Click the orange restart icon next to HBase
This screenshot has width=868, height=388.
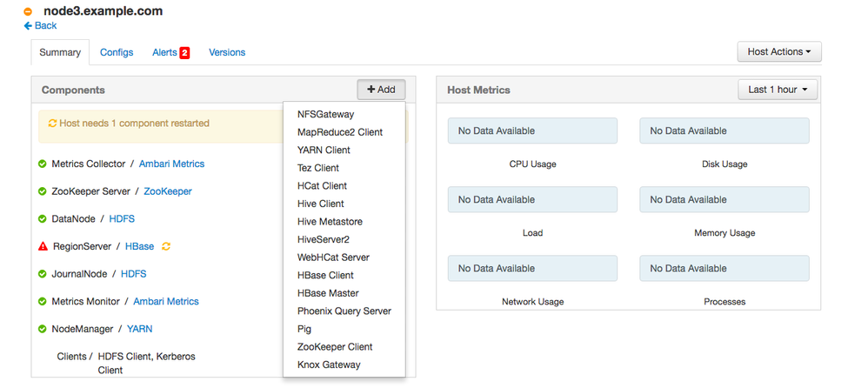[166, 246]
